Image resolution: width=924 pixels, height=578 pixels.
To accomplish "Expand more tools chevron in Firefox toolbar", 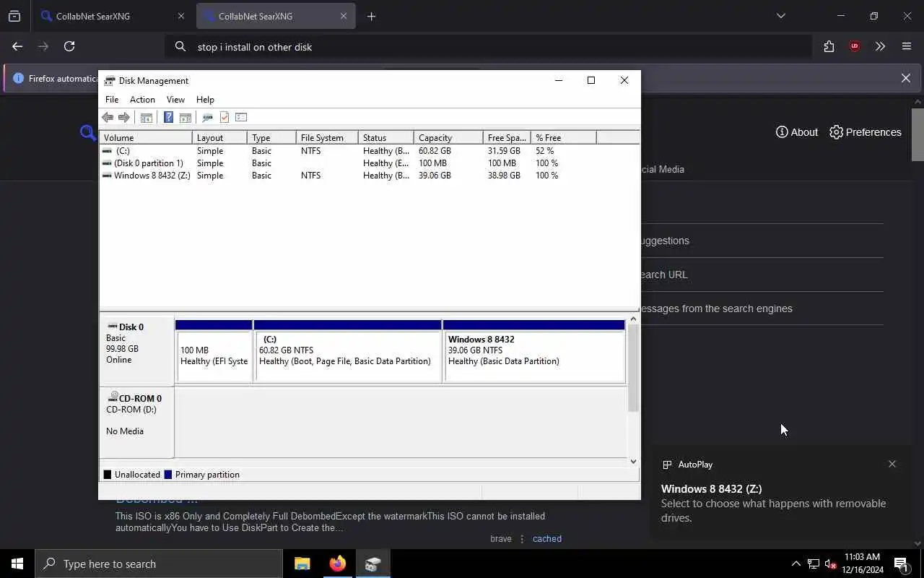I will point(880,46).
